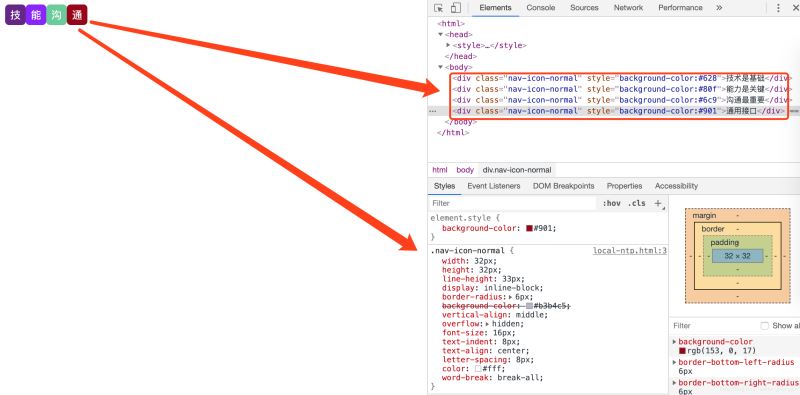Open the Performance tab
Image resolution: width=800 pixels, height=395 pixels.
point(680,8)
